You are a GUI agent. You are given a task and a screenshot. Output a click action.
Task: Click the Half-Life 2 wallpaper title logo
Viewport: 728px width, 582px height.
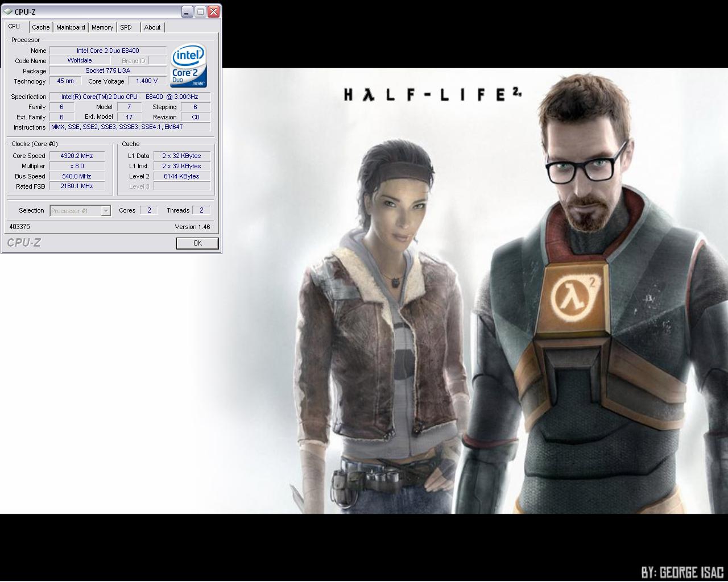click(433, 94)
